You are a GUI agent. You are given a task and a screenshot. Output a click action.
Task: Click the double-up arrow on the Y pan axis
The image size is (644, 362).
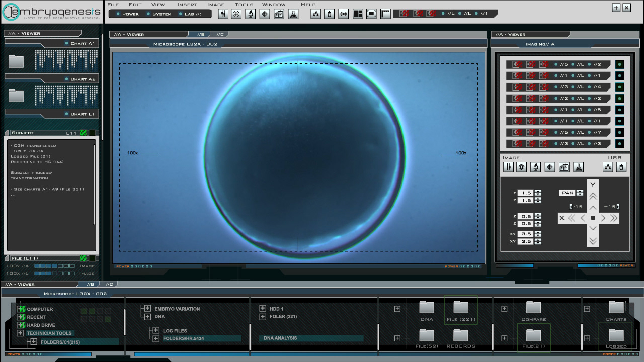point(593,197)
